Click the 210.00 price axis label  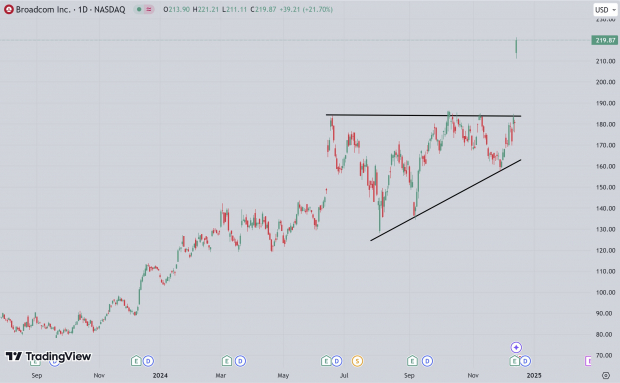tap(605, 61)
